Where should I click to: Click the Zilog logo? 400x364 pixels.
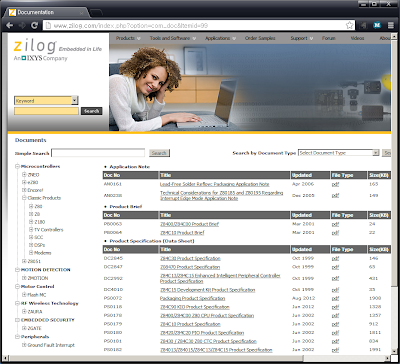(x=35, y=47)
